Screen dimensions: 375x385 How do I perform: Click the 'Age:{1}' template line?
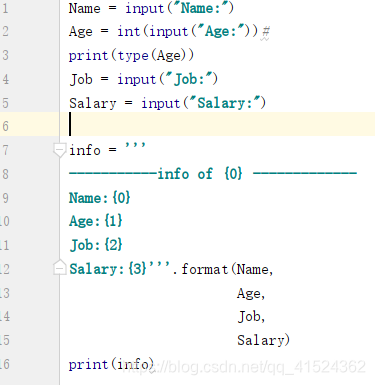(96, 221)
